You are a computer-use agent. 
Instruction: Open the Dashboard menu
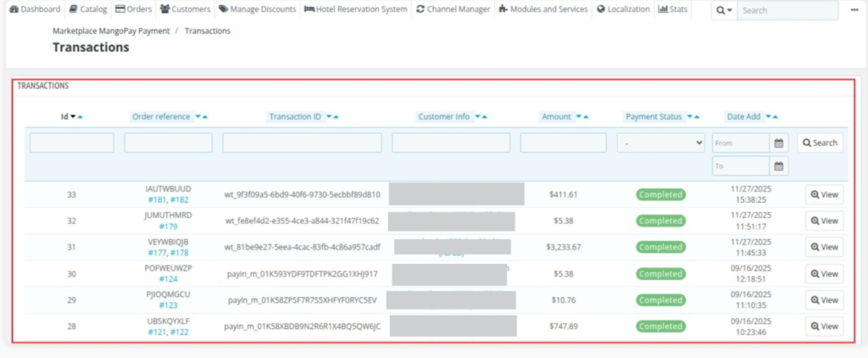[x=35, y=9]
